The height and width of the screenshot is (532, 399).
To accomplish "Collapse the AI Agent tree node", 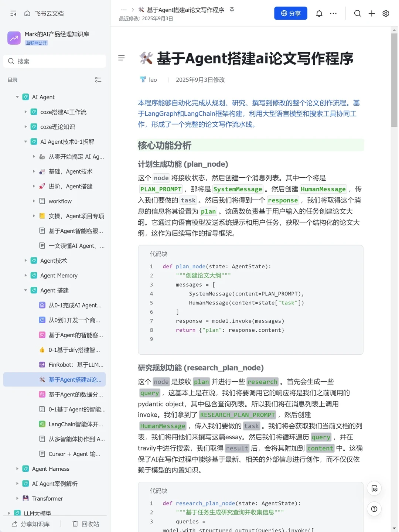I will 17,97.
